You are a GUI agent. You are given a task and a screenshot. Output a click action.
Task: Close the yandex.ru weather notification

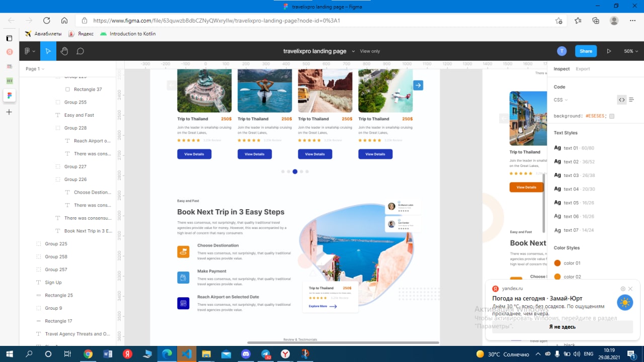pyautogui.click(x=630, y=289)
